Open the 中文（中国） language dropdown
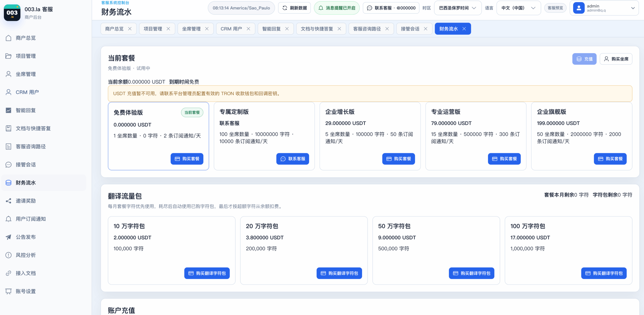Viewport: 644px width, 315px height. pyautogui.click(x=518, y=8)
